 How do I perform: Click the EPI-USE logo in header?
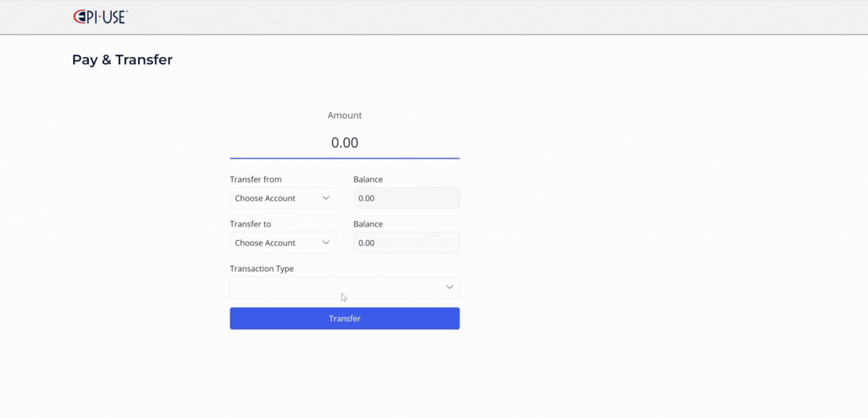100,17
